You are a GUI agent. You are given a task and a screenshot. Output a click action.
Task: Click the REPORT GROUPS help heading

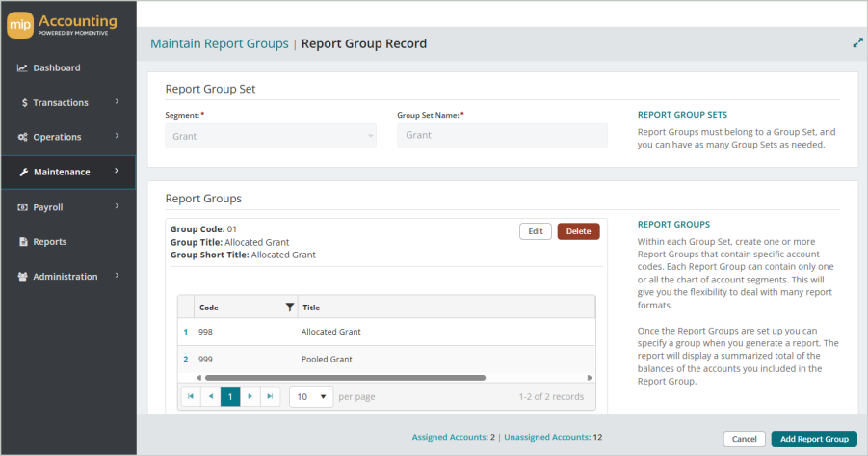(x=673, y=225)
